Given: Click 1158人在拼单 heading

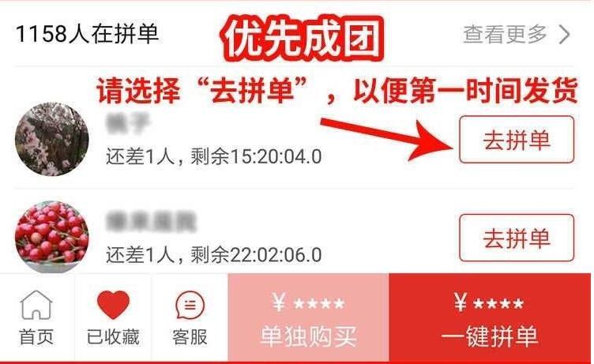Looking at the screenshot, I should tap(87, 34).
